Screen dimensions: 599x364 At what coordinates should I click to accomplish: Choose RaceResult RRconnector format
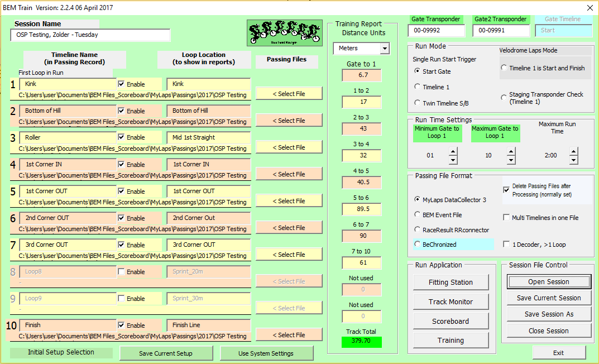pos(417,229)
